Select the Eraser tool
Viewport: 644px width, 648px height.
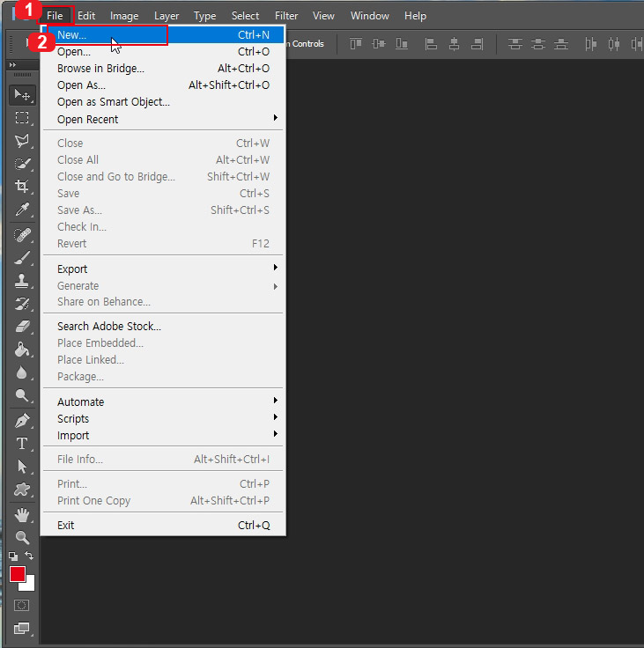(22, 327)
